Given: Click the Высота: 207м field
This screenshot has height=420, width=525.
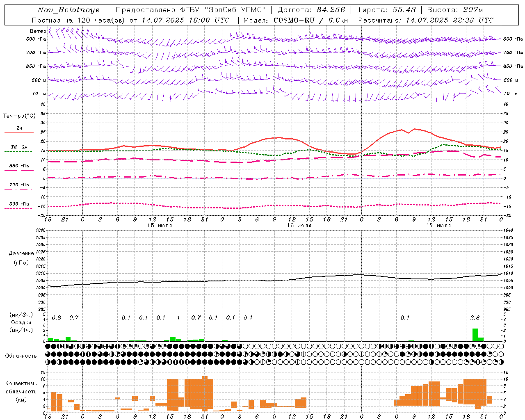Looking at the screenshot, I should coord(455,10).
